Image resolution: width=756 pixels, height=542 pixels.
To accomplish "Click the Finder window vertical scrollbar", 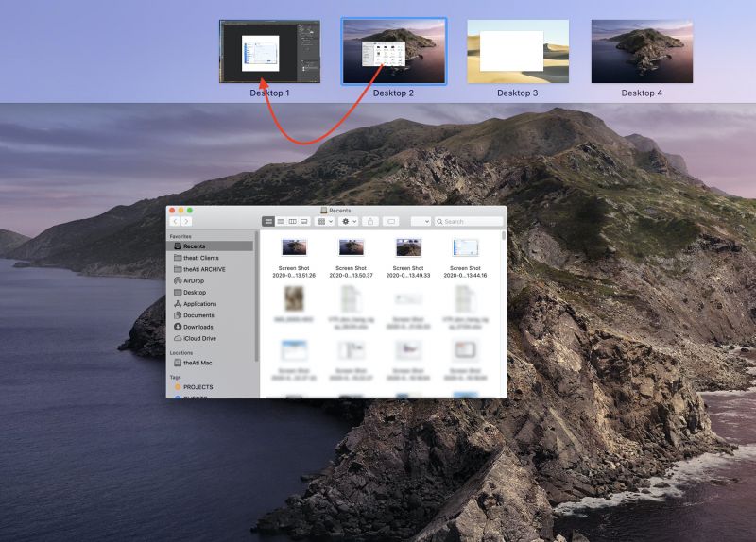I will tap(504, 235).
